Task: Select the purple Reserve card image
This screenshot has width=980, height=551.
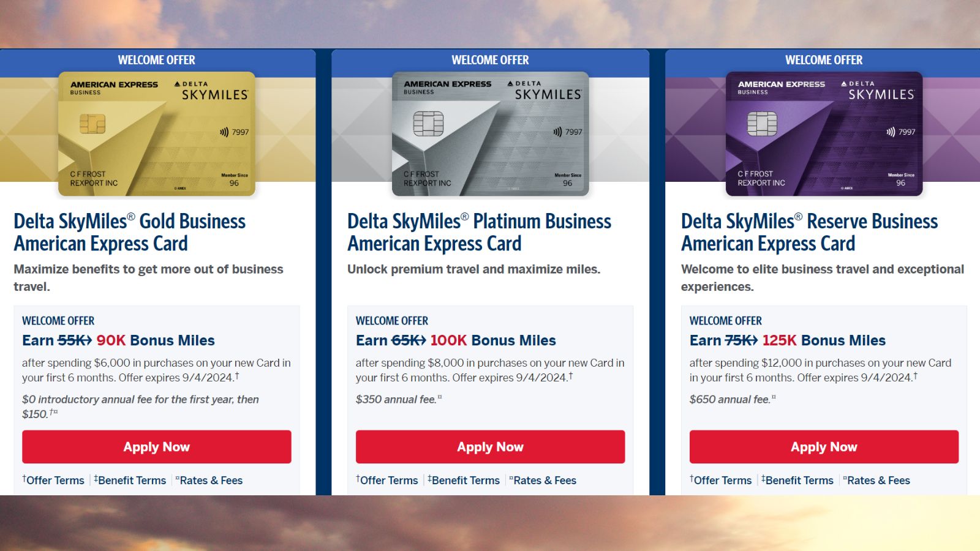Action: tap(824, 135)
